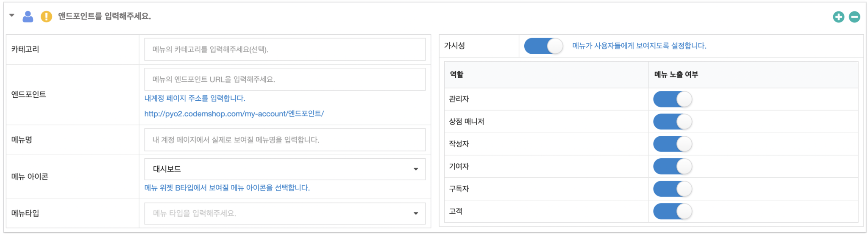868x234 pixels.
Task: Click into the 메뉴명 text field
Action: click(285, 140)
